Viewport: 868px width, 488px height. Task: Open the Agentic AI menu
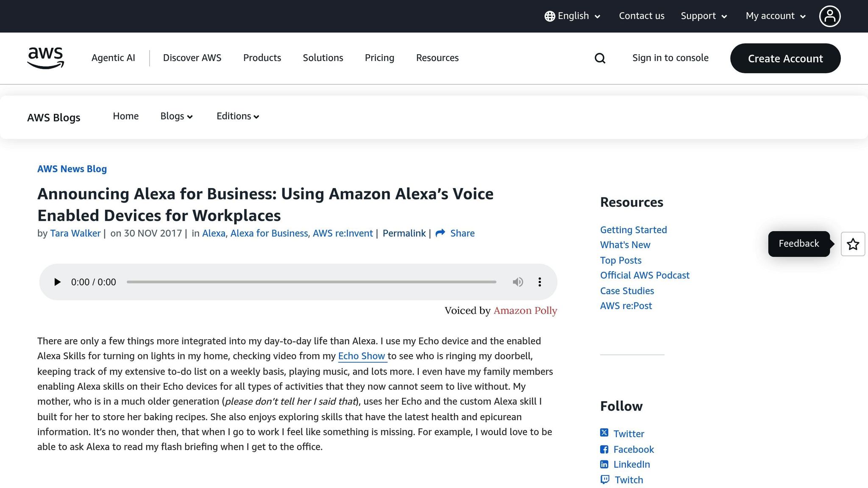pos(113,58)
